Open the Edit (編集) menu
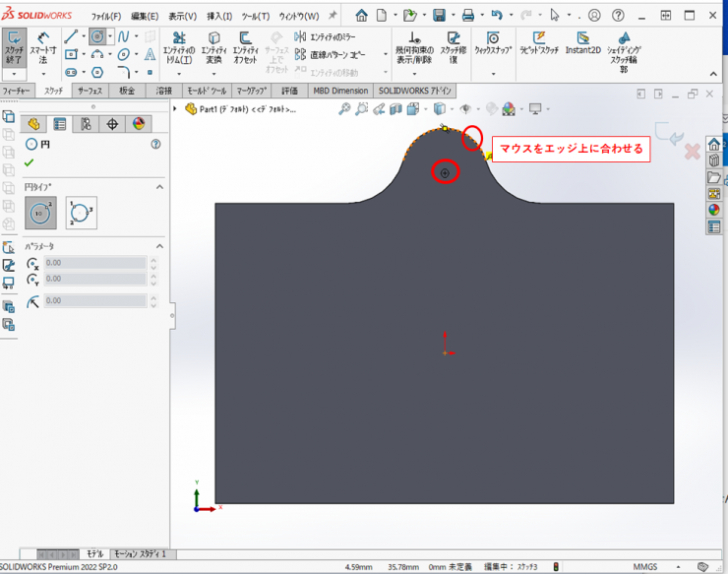Screen dimensions: 728x574 click(x=145, y=17)
